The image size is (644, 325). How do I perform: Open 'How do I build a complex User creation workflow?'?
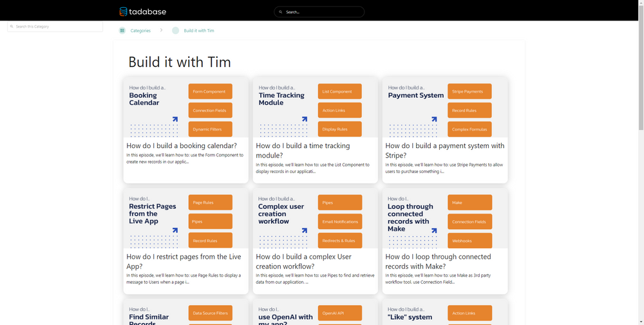[x=303, y=261]
